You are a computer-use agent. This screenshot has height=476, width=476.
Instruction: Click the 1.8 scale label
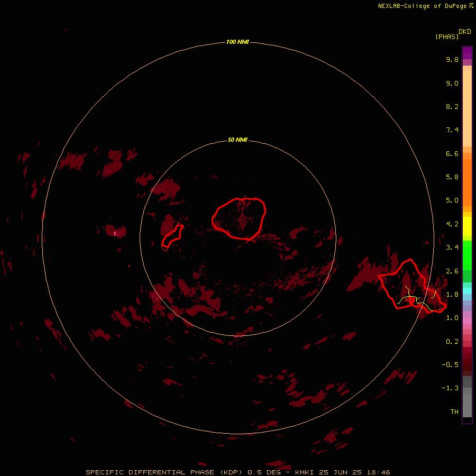(452, 295)
